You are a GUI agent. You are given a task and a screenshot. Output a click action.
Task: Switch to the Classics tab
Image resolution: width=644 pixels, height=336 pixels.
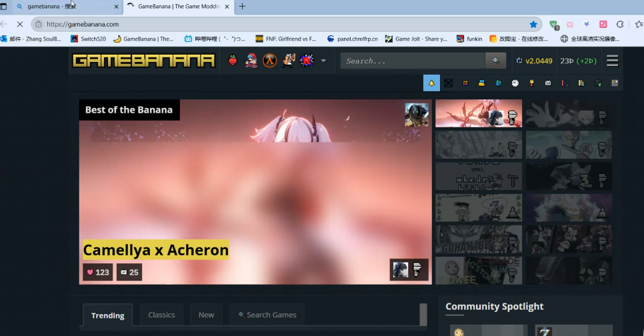(161, 315)
